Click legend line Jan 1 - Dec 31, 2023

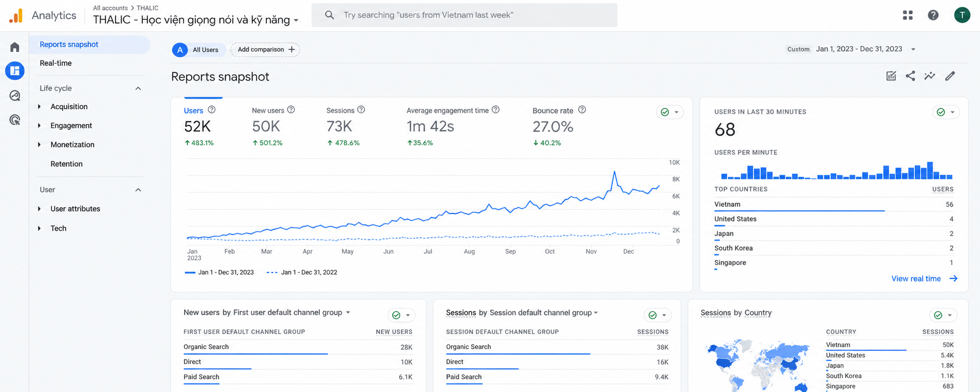point(219,272)
